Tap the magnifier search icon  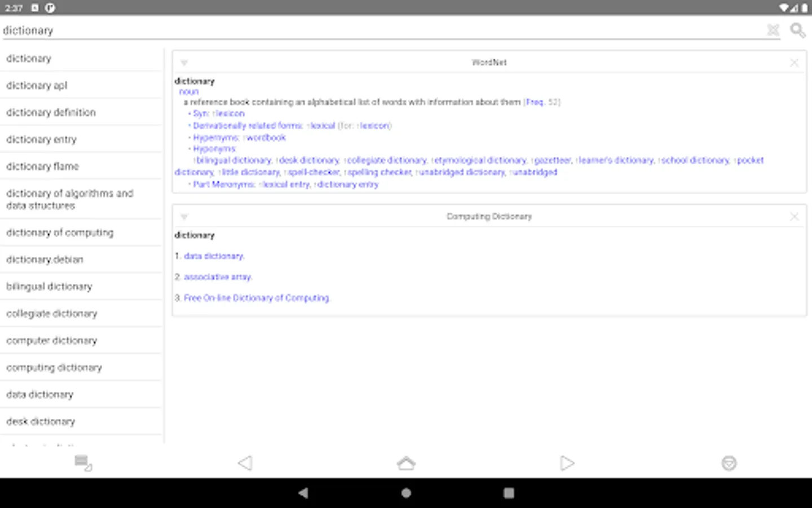coord(797,30)
